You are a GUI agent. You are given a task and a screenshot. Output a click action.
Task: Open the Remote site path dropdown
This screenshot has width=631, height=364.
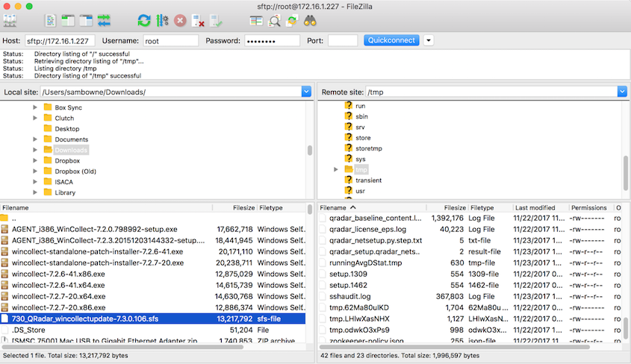coord(622,92)
